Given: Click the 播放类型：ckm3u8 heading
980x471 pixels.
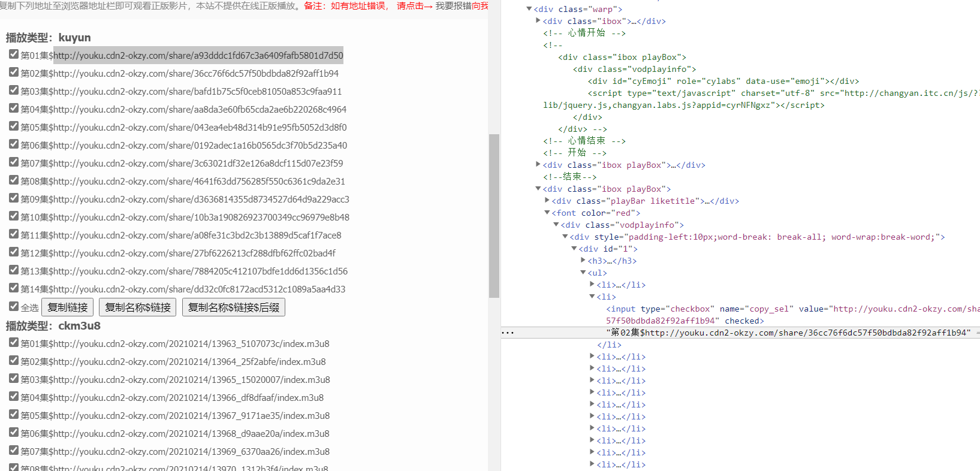Looking at the screenshot, I should click(x=53, y=325).
